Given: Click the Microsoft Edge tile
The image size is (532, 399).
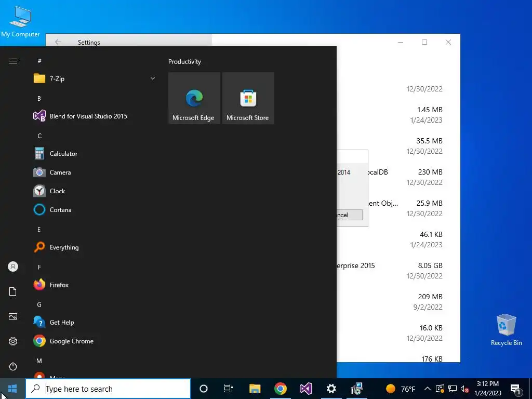Looking at the screenshot, I should 194,98.
